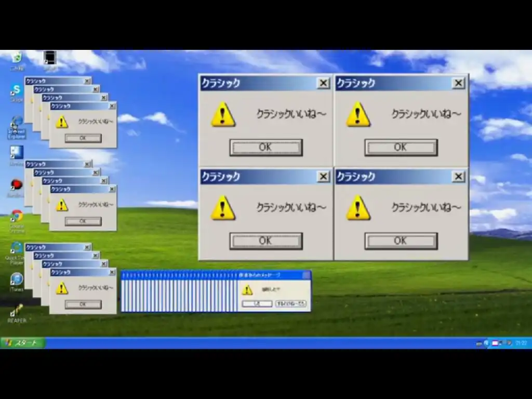Close the rearmost small dialog in the middle stack
This screenshot has width=532, height=399.
tap(87, 164)
